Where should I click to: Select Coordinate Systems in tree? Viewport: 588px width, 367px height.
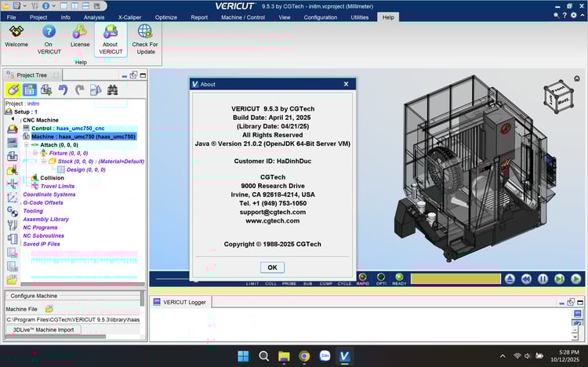pyautogui.click(x=49, y=194)
